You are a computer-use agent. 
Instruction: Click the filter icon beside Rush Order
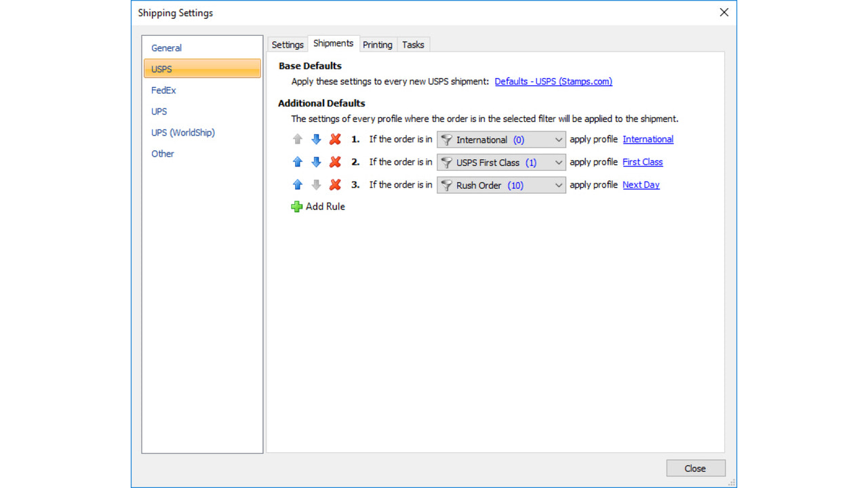click(446, 184)
